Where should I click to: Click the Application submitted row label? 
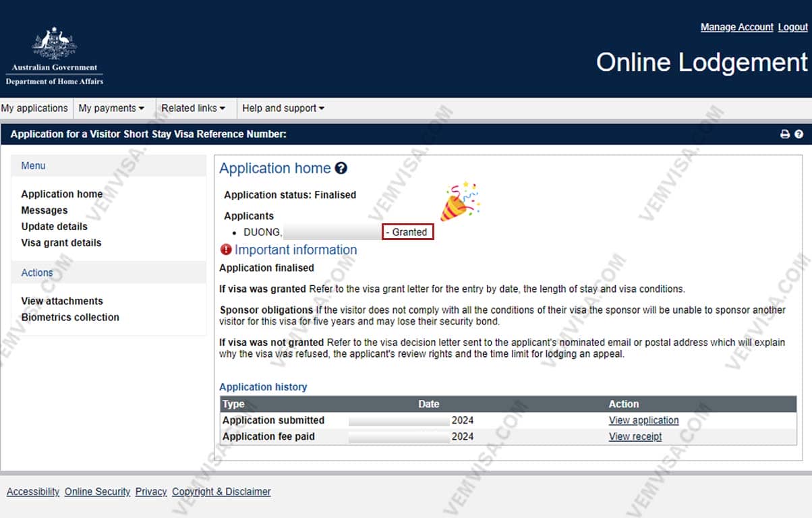[273, 420]
